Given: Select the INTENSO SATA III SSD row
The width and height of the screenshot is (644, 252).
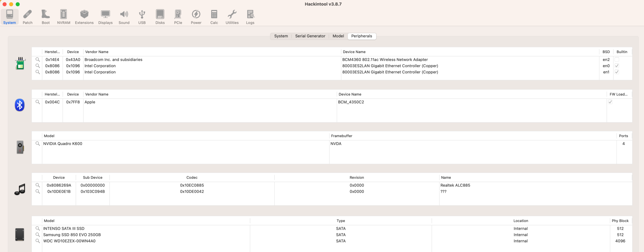Looking at the screenshot, I should click(x=332, y=229).
